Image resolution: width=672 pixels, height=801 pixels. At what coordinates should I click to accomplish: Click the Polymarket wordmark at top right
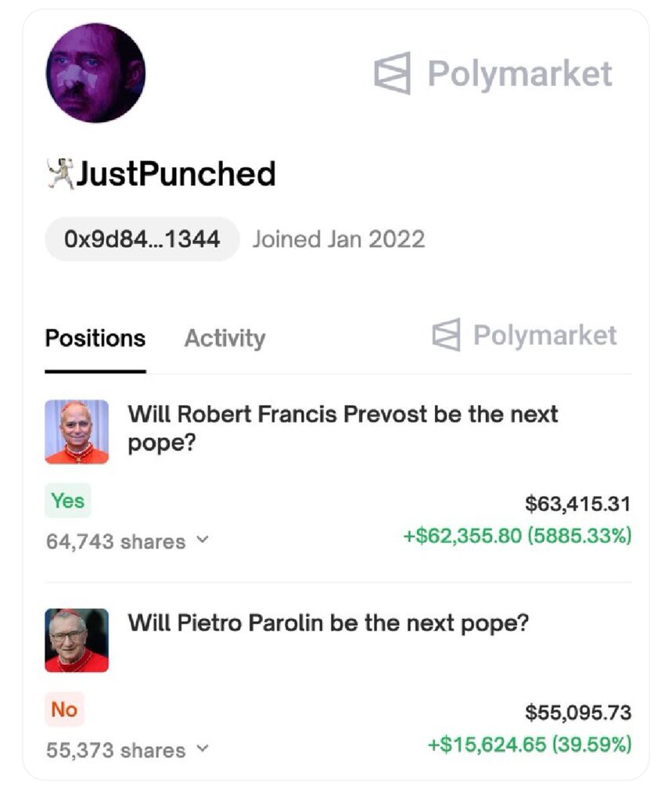[519, 74]
